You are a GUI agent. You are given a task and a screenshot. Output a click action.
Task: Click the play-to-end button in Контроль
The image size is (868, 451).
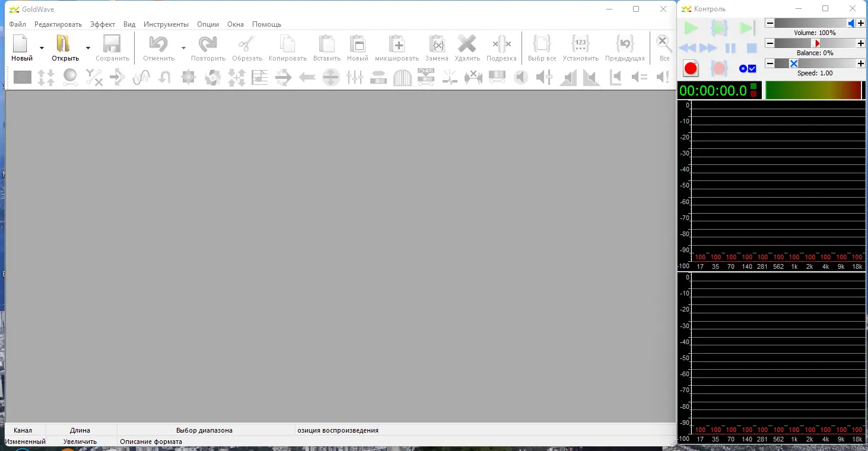[748, 28]
